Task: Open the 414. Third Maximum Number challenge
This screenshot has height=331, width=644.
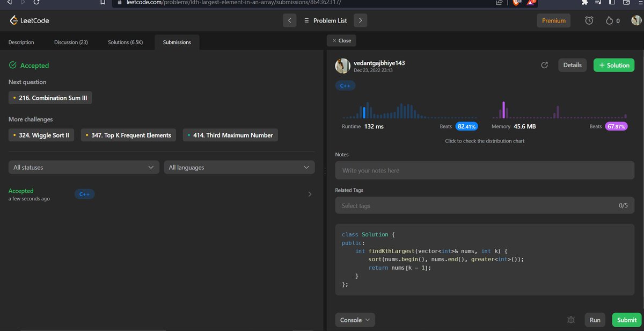Action: [230, 135]
